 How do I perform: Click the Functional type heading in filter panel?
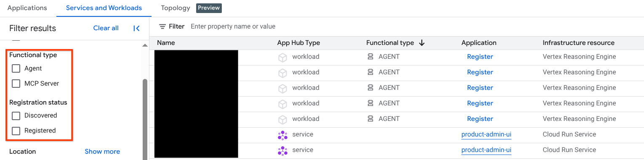[33, 55]
